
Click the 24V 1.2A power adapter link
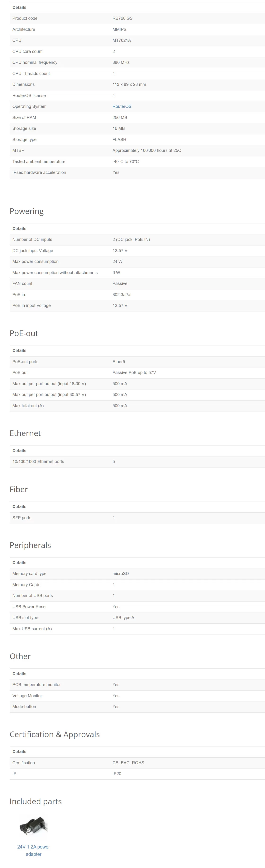pyautogui.click(x=33, y=850)
